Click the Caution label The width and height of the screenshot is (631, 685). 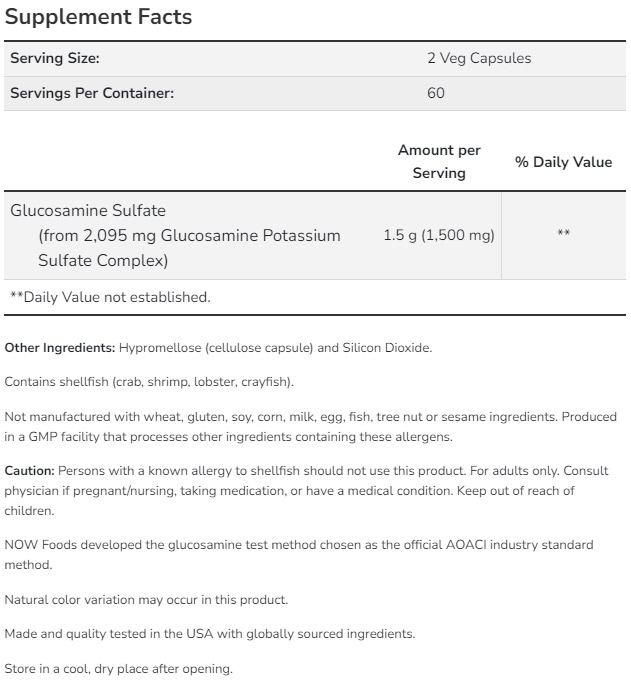pos(30,469)
